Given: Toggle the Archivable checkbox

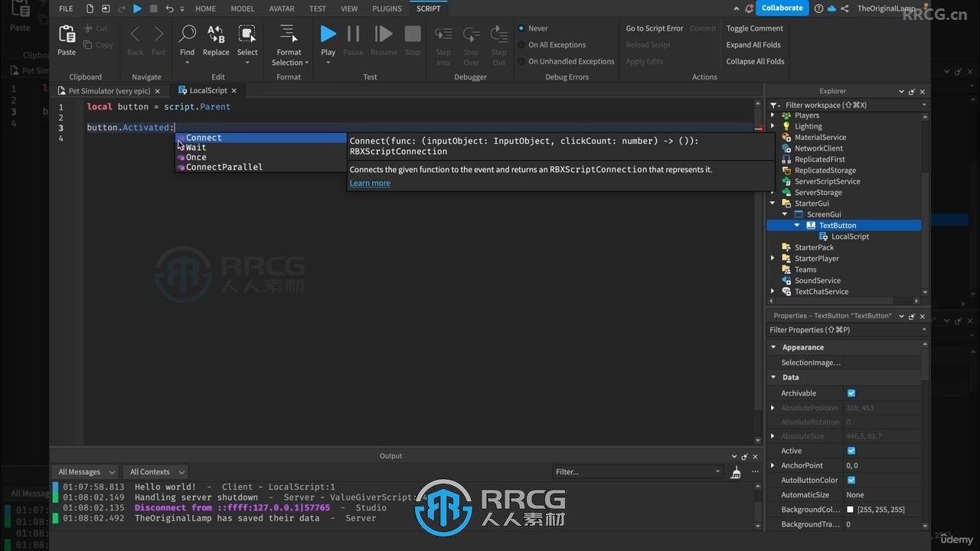Looking at the screenshot, I should (x=851, y=393).
